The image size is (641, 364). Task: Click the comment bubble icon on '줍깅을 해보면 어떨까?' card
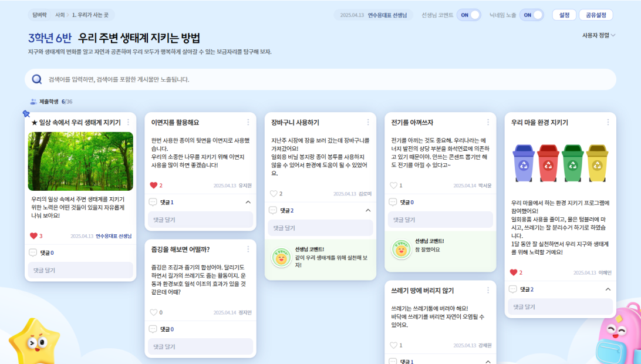[153, 329]
